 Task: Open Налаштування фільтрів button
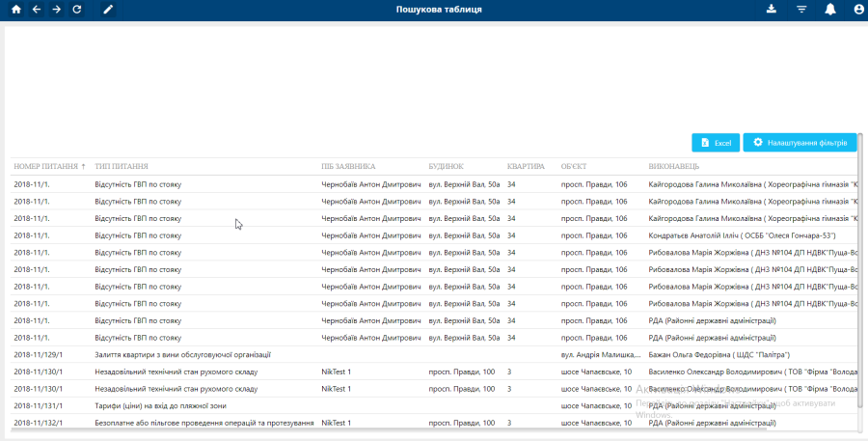pos(800,143)
